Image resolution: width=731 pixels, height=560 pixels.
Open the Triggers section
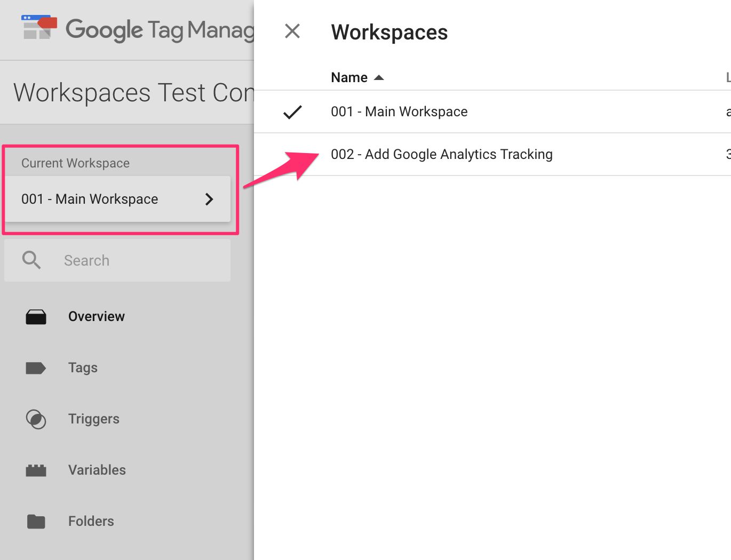94,419
